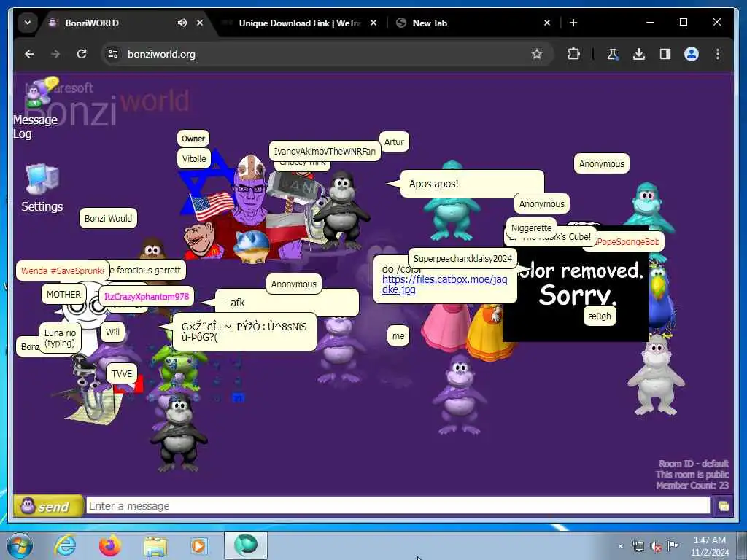Click the IvanovAkimovTheWNRFan name tag

pos(325,152)
